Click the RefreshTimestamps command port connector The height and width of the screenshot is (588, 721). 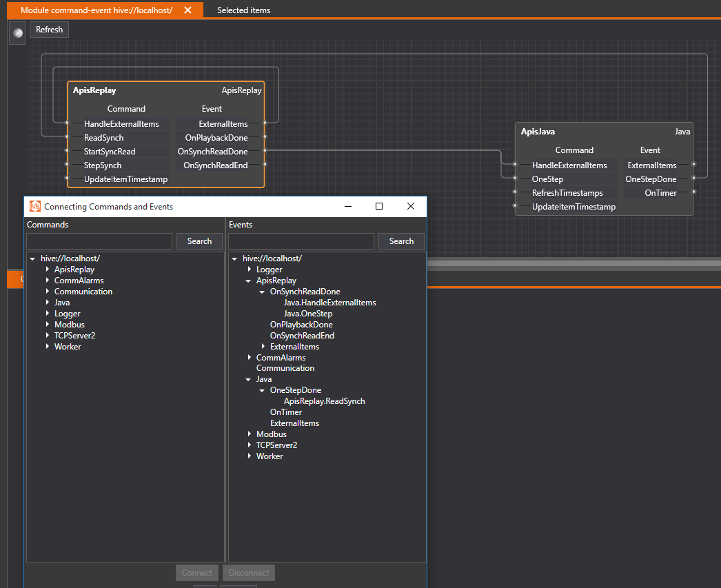click(x=515, y=193)
